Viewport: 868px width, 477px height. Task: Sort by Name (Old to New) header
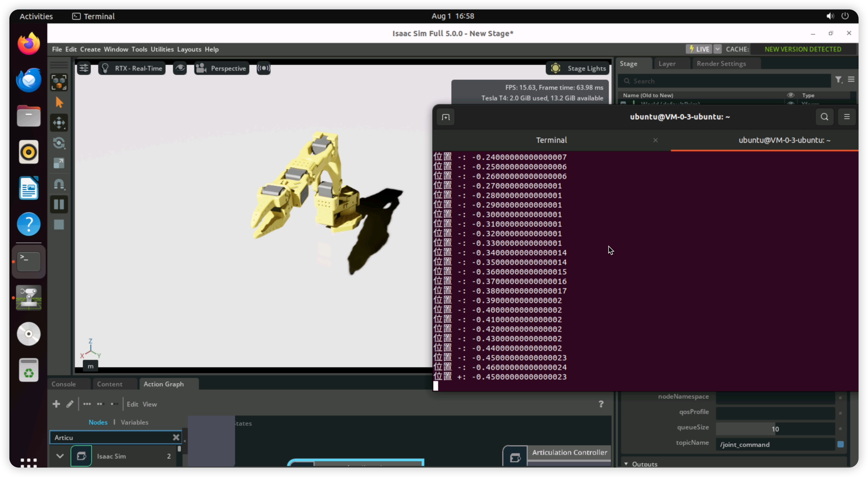(x=648, y=95)
